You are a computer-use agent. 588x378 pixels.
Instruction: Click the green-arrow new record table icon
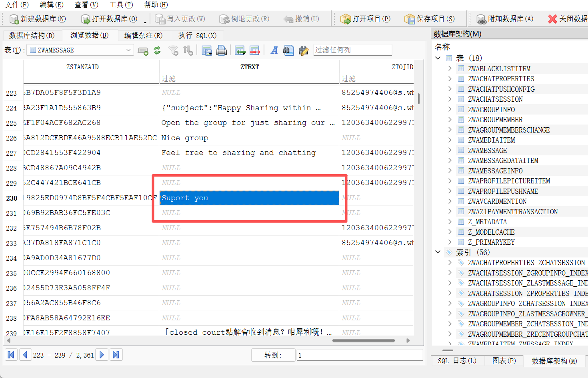coord(240,50)
